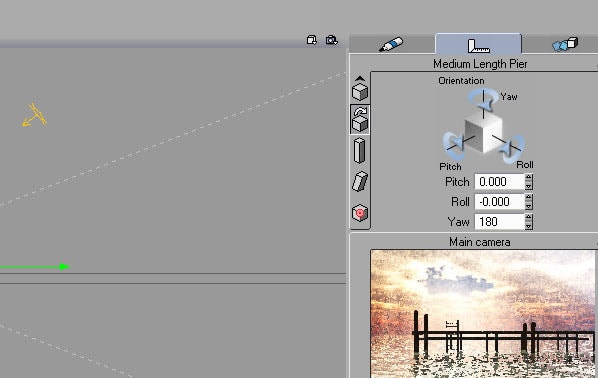Increase Pitch with its up spinner arrow
This screenshot has width=598, height=378.
[x=529, y=177]
